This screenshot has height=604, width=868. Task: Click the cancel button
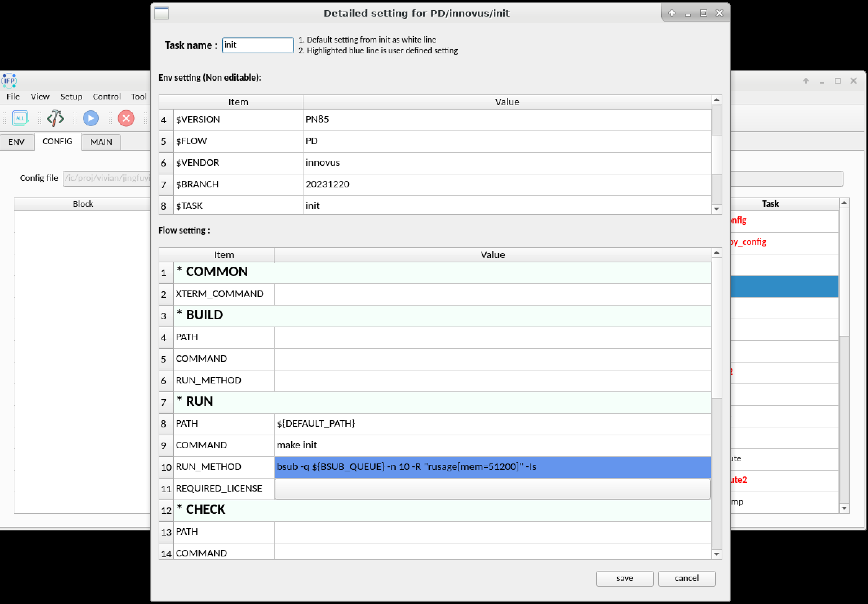pos(686,578)
